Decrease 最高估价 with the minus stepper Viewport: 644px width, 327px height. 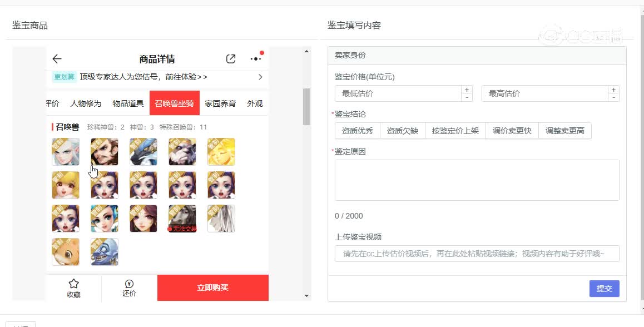(613, 97)
